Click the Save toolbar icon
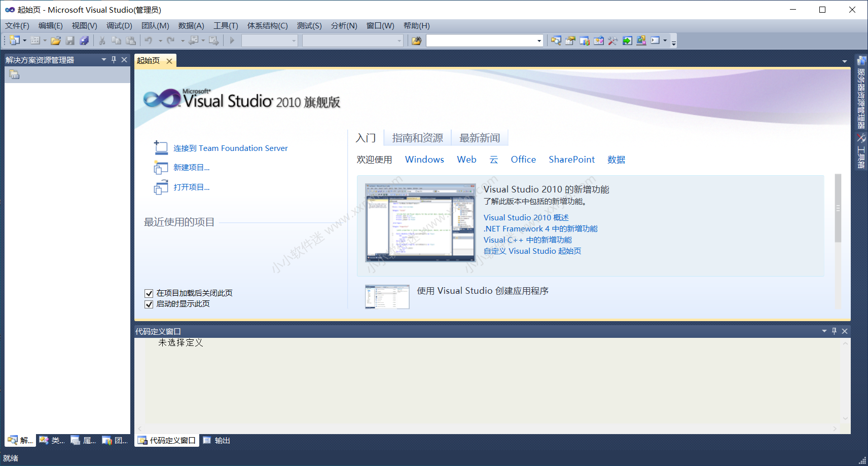Screen dimensions: 868x466 click(x=70, y=41)
